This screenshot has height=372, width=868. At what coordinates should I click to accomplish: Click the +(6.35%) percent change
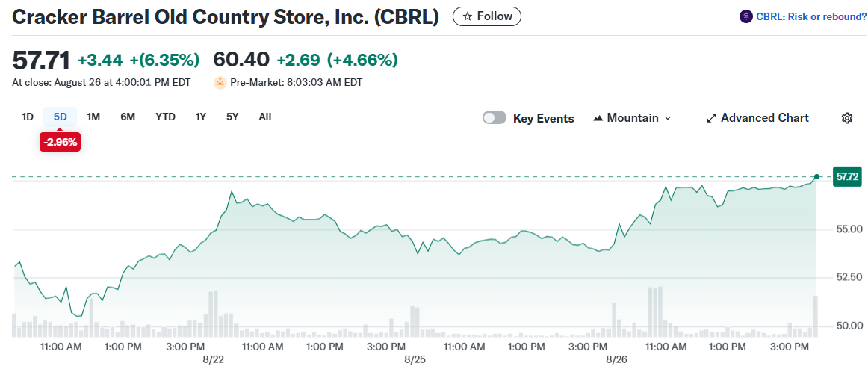[x=164, y=60]
